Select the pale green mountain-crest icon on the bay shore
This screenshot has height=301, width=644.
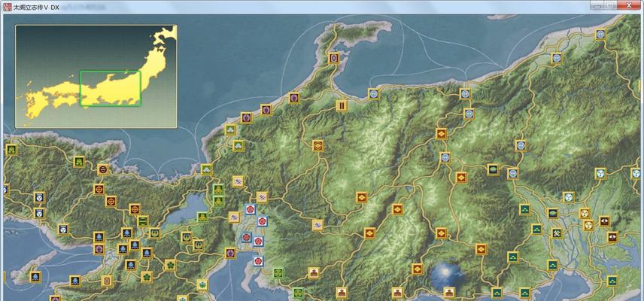[206, 169]
